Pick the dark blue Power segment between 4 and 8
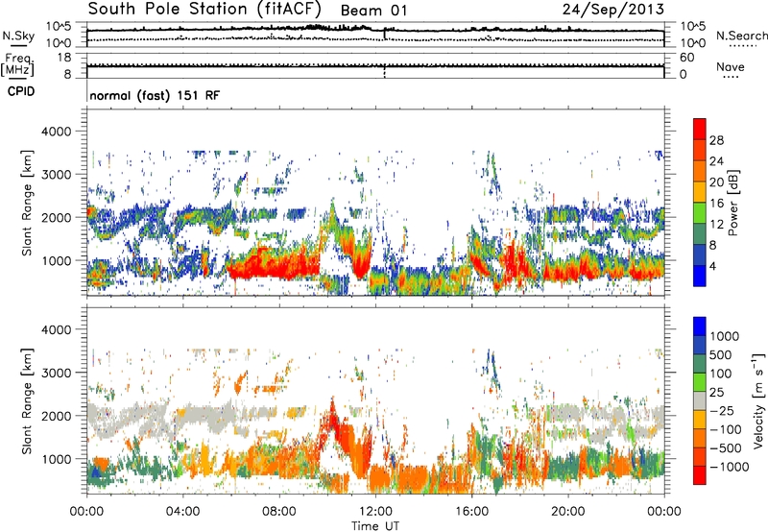The width and height of the screenshot is (768, 532). pyautogui.click(x=700, y=254)
